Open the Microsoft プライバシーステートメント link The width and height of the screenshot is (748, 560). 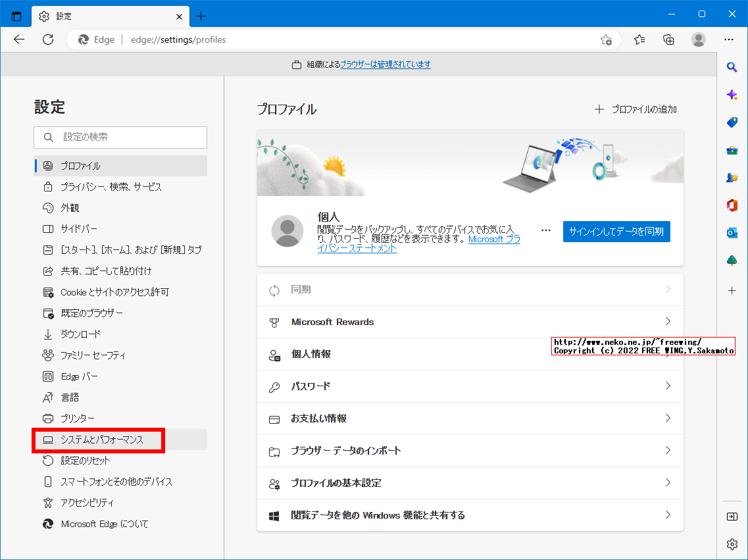tap(493, 239)
